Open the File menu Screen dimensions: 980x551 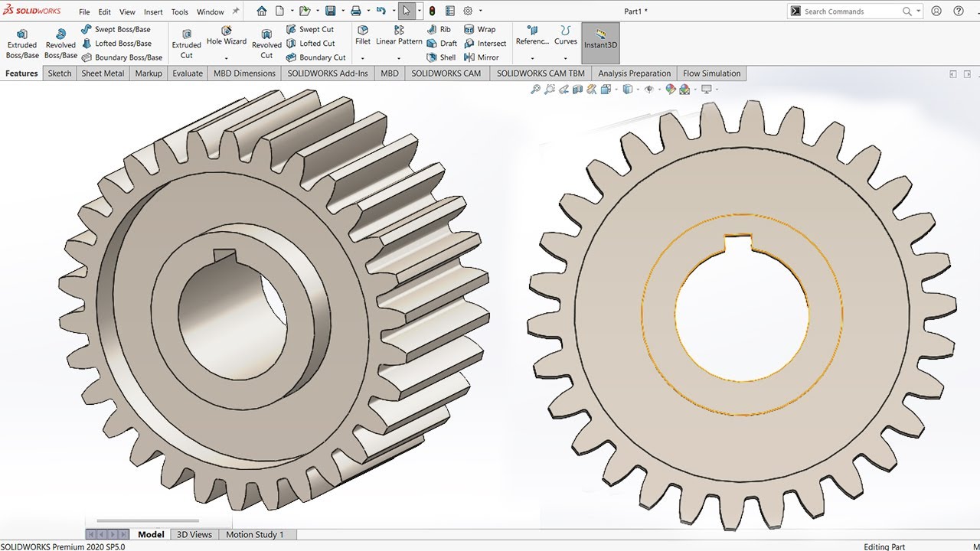[84, 12]
